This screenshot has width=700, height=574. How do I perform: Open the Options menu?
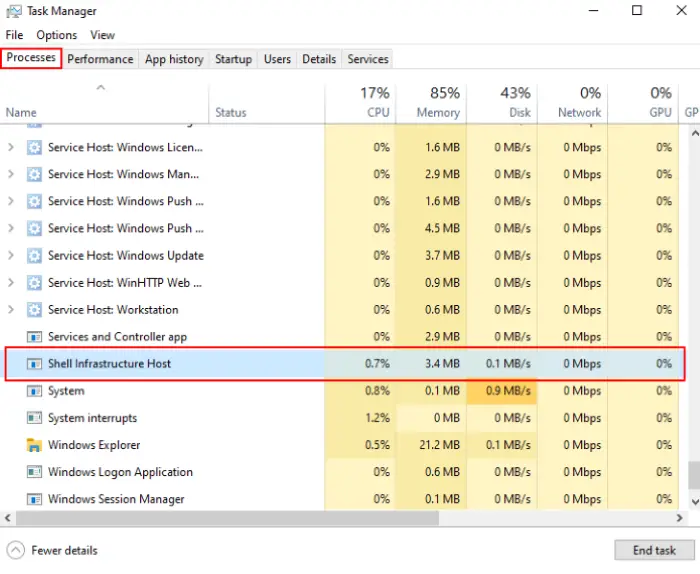pyautogui.click(x=57, y=35)
